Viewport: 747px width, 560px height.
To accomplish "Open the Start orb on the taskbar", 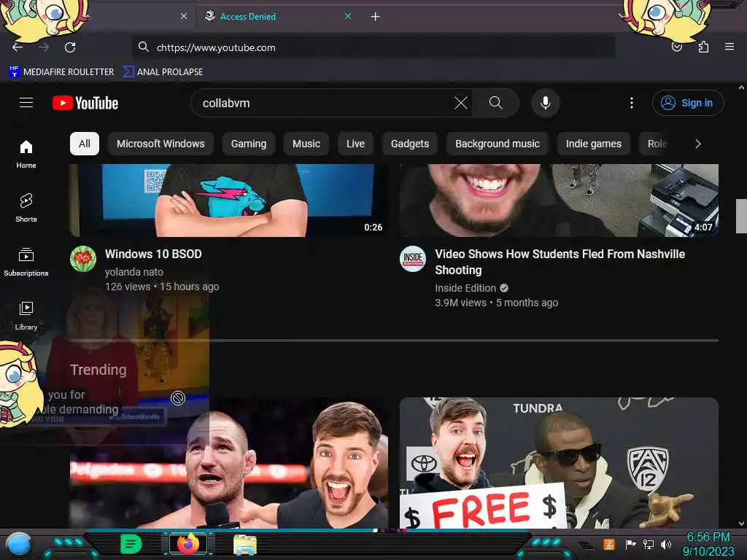I will 19,545.
